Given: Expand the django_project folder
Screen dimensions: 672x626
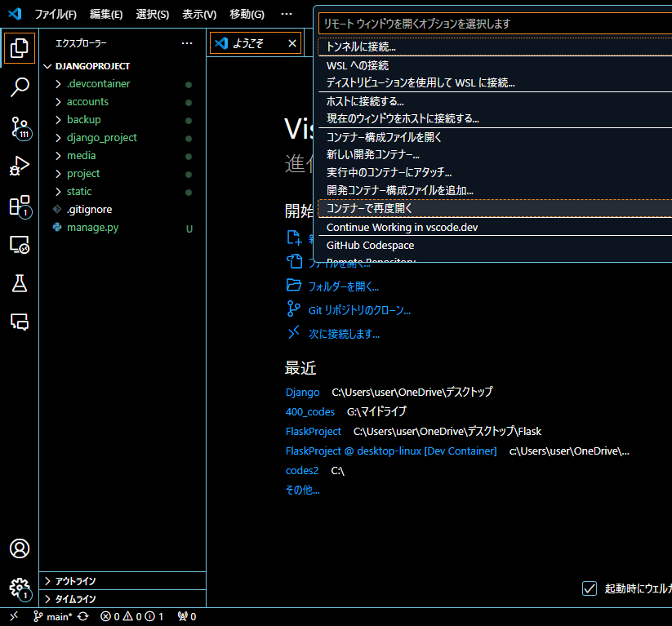Looking at the screenshot, I should (x=122, y=138).
